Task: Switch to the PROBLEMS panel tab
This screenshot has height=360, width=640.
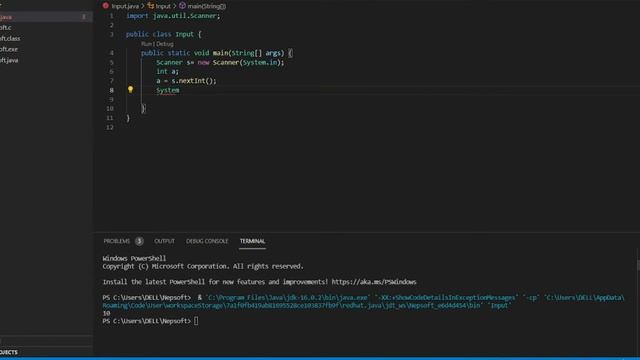Action: pos(117,241)
